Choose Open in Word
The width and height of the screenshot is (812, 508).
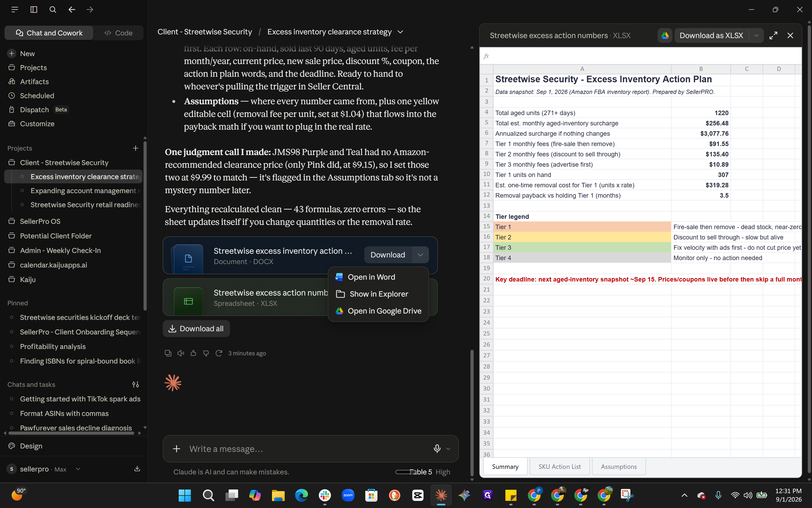[x=378, y=277]
